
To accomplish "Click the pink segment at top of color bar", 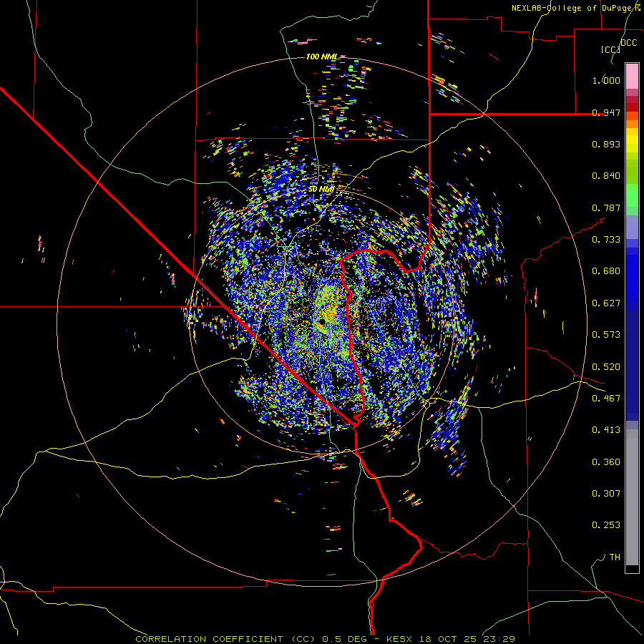I will click(x=632, y=77).
